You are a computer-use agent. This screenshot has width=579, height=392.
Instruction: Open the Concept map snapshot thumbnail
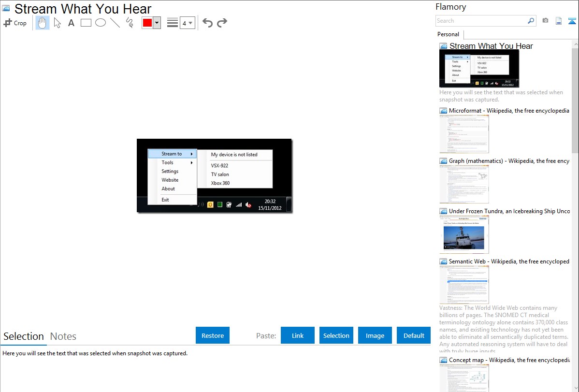464,378
